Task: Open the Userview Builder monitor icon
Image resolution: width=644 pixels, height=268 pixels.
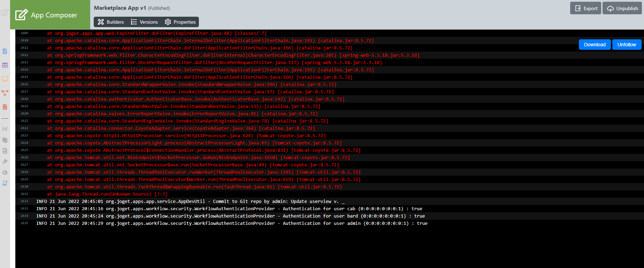Action: point(5,79)
